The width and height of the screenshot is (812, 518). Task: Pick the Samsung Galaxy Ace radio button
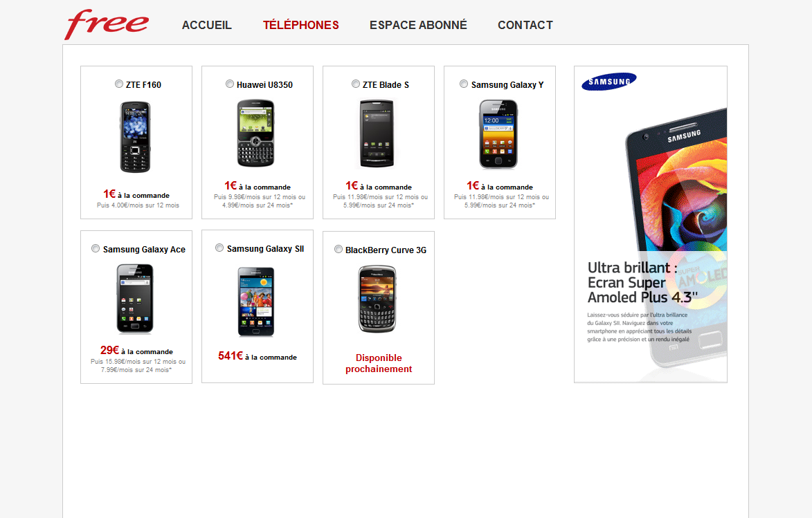pos(96,248)
